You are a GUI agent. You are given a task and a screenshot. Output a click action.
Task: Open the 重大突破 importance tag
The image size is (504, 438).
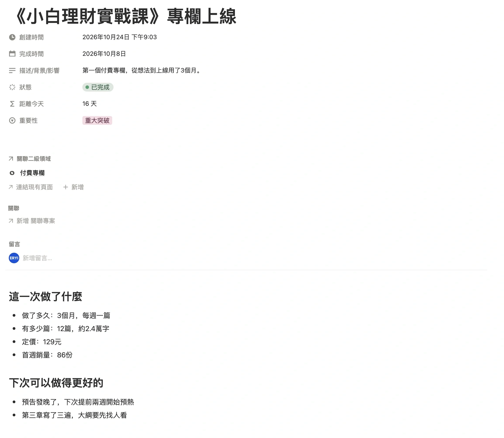[97, 120]
